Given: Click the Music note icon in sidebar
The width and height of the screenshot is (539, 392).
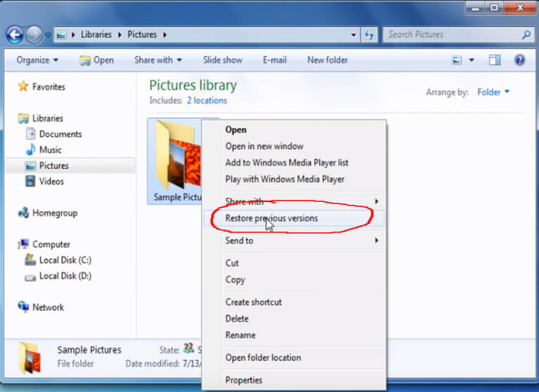Looking at the screenshot, I should click(x=30, y=150).
